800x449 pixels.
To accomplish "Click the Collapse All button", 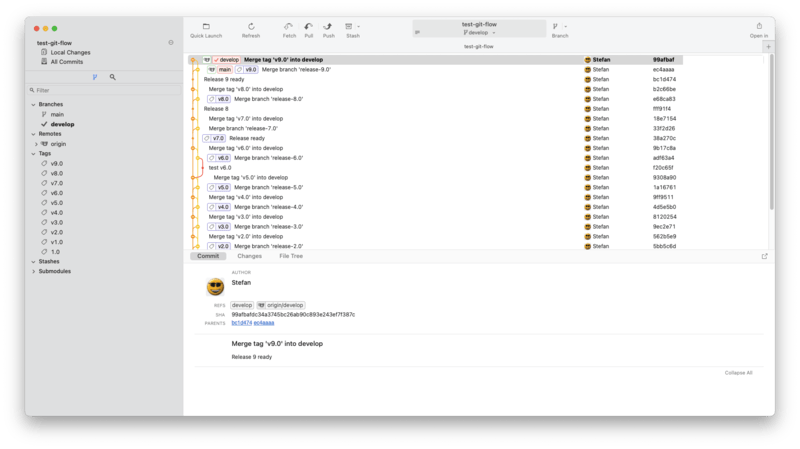I will (x=739, y=372).
